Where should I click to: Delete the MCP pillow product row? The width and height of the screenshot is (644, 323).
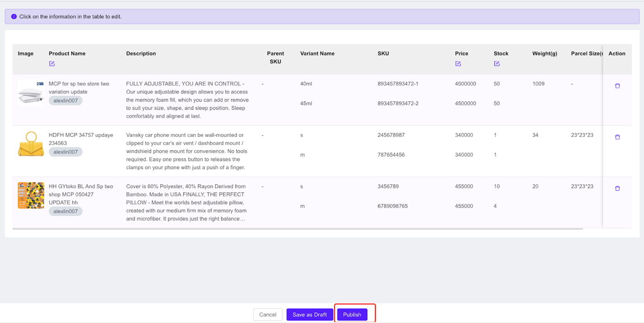click(x=617, y=86)
